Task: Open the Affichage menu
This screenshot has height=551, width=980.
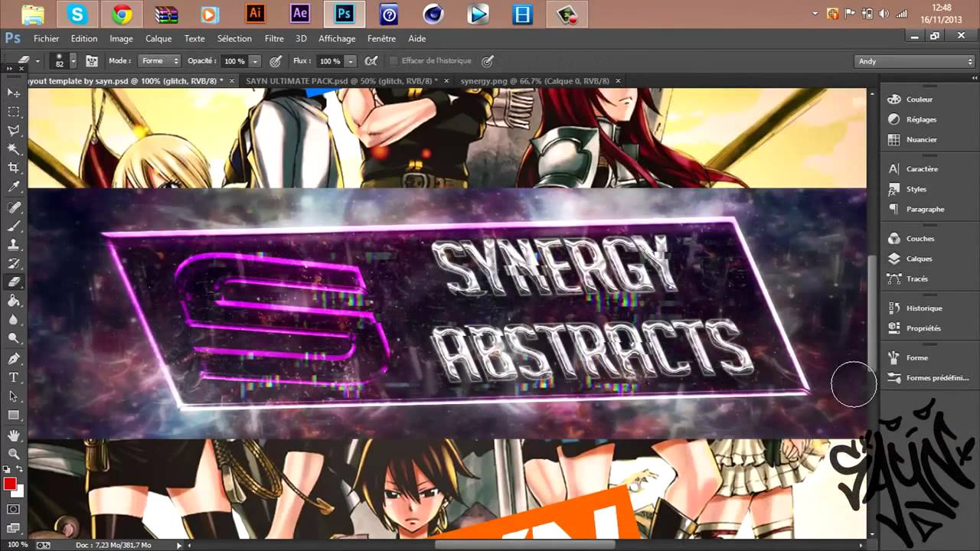Action: [337, 38]
